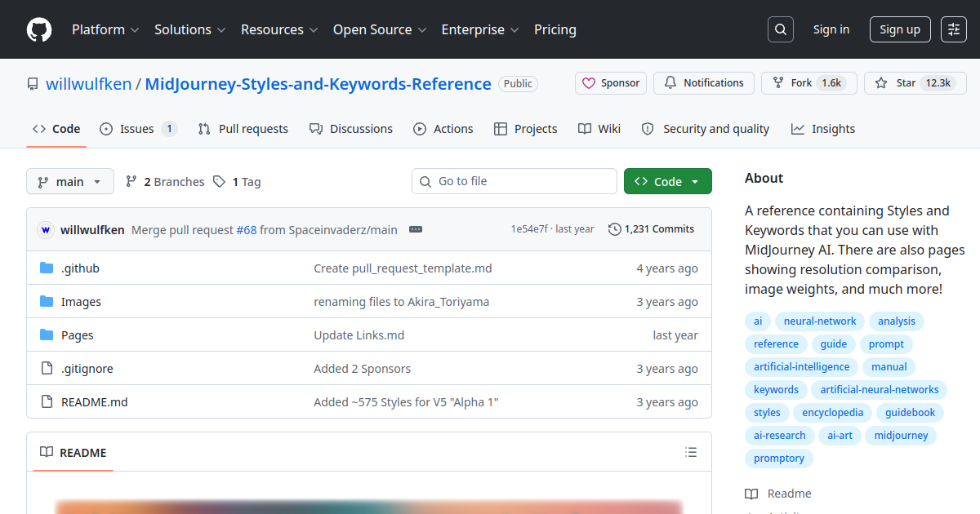Switch to the Wiki tab
980x514 pixels.
[599, 129]
